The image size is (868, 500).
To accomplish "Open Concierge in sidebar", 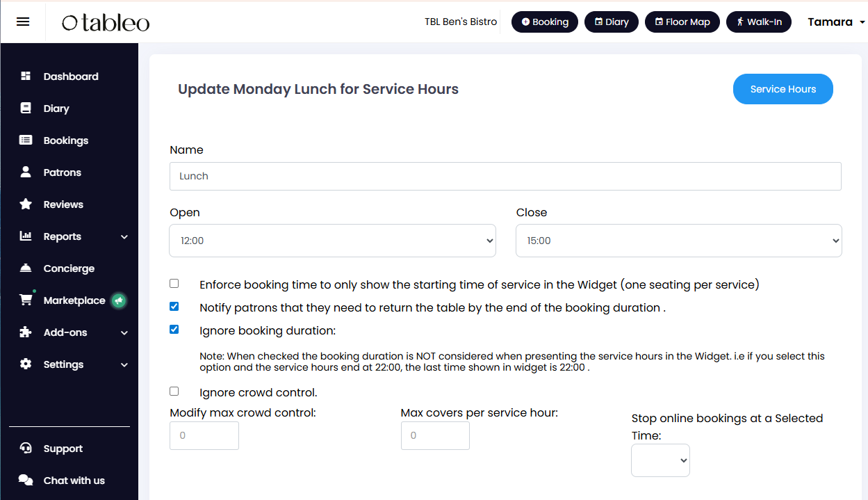I will (x=69, y=268).
